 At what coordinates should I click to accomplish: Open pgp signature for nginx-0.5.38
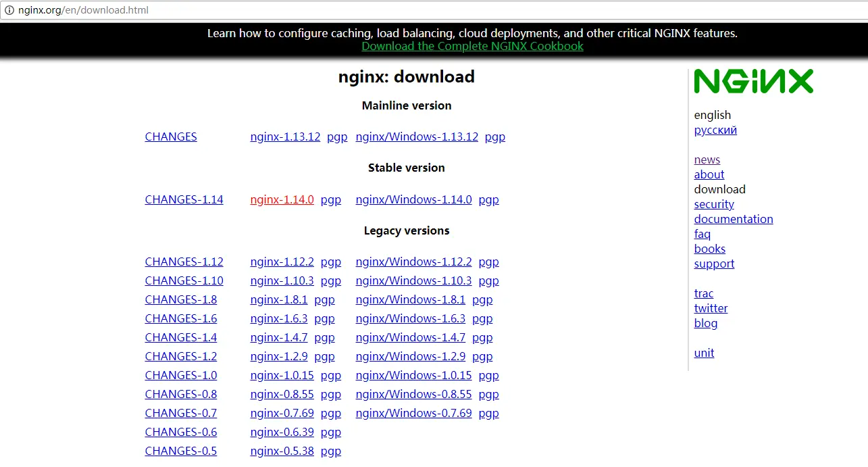click(x=331, y=451)
